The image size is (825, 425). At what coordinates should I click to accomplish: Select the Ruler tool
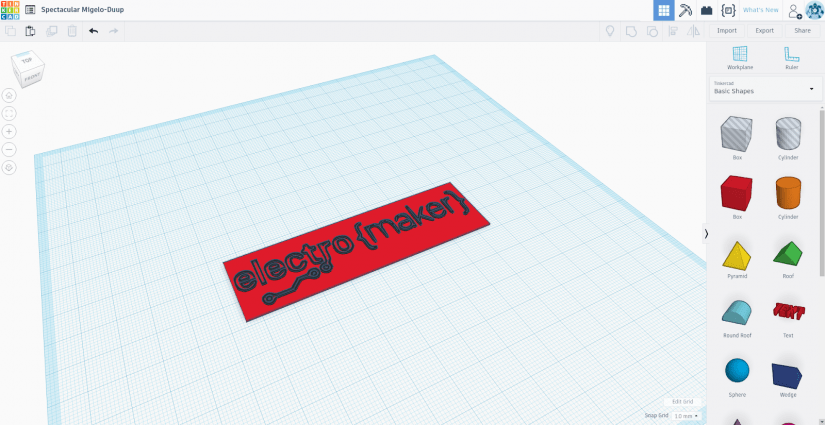pyautogui.click(x=791, y=58)
